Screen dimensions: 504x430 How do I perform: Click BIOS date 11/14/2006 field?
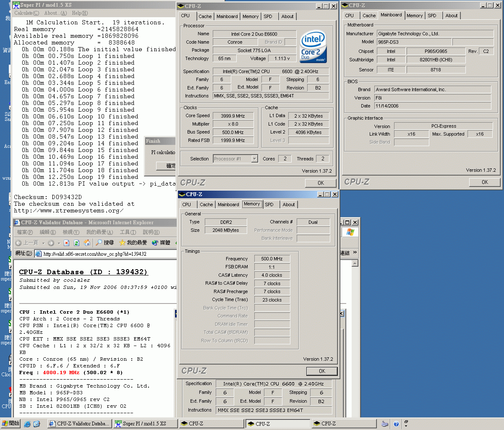[432, 106]
